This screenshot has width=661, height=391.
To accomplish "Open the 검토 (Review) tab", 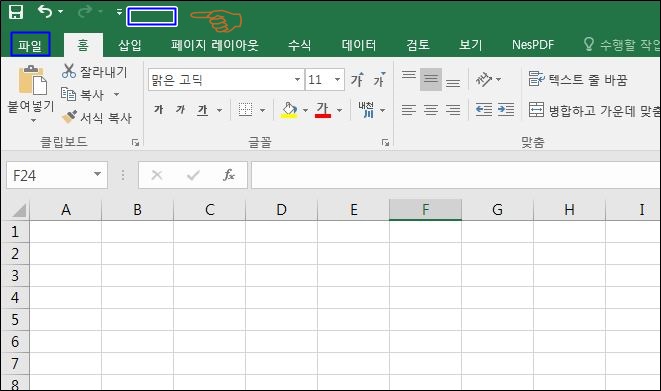I will click(418, 45).
